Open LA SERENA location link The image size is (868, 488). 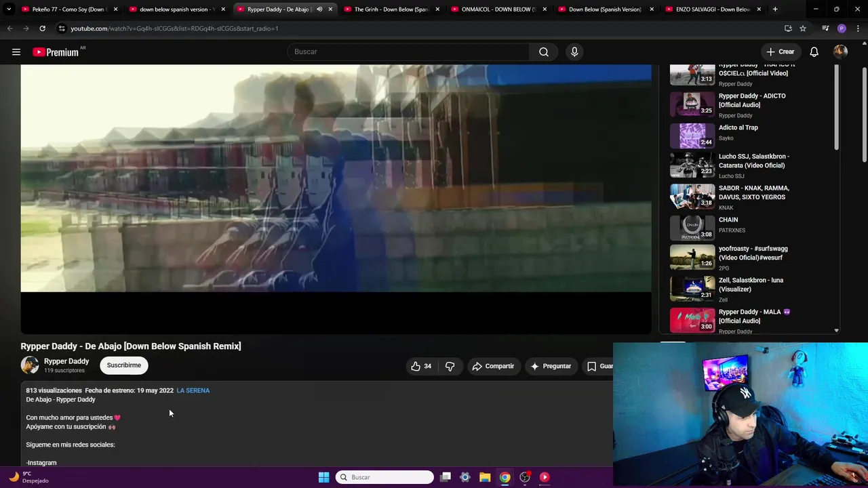(193, 390)
